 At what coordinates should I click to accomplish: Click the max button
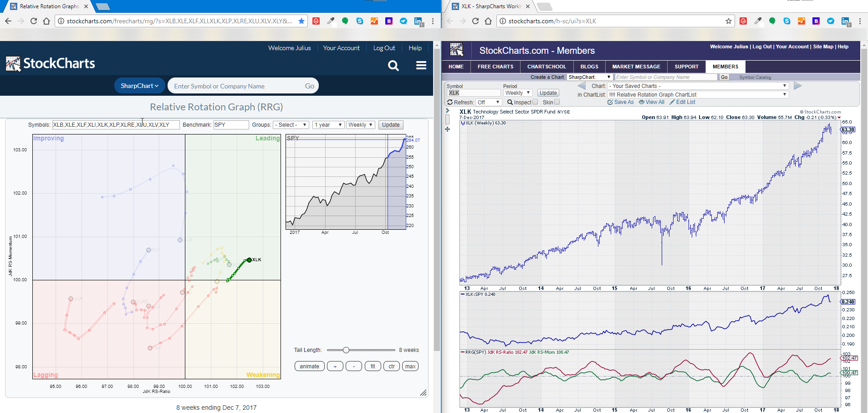tap(410, 366)
